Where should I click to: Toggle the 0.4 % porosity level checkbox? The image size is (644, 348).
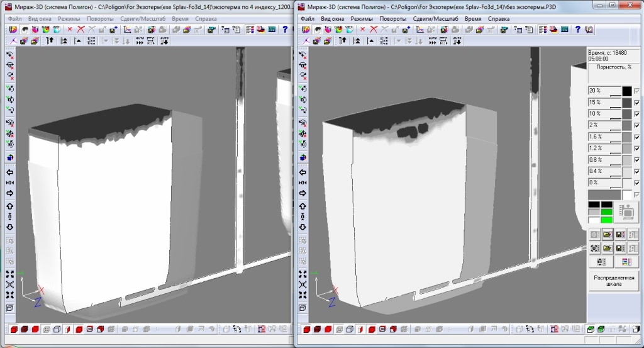[636, 171]
